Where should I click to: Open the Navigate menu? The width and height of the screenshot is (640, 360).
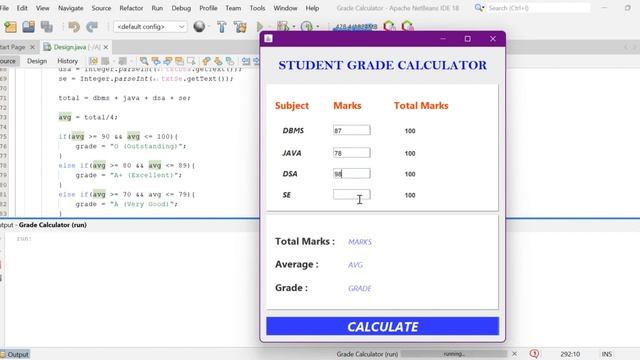point(71,8)
